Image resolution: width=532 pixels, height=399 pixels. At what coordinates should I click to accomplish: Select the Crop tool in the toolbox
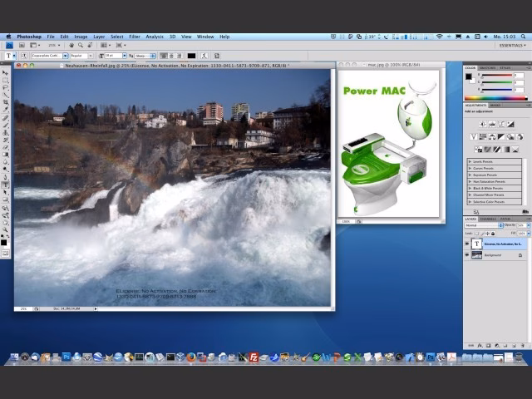point(5,102)
